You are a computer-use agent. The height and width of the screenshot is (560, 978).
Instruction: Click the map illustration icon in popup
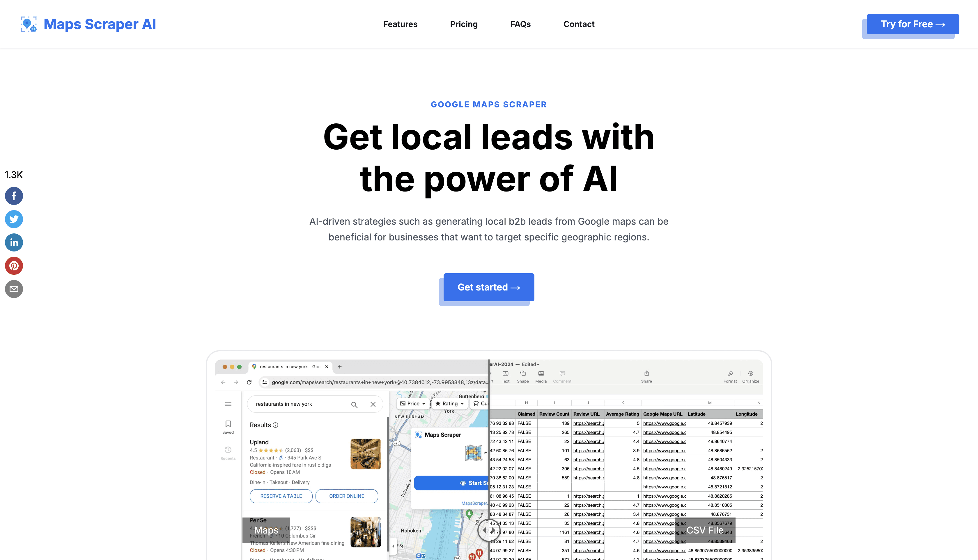(x=473, y=453)
